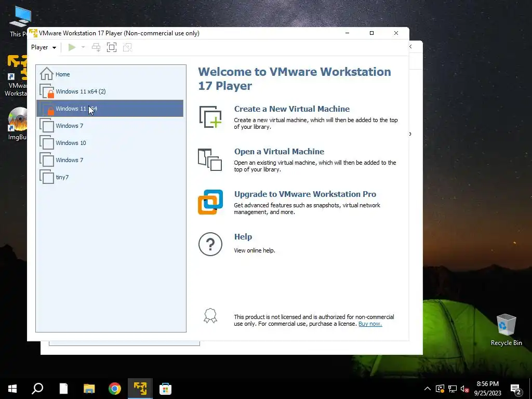Open the Player dropdown menu
532x399 pixels.
click(44, 47)
